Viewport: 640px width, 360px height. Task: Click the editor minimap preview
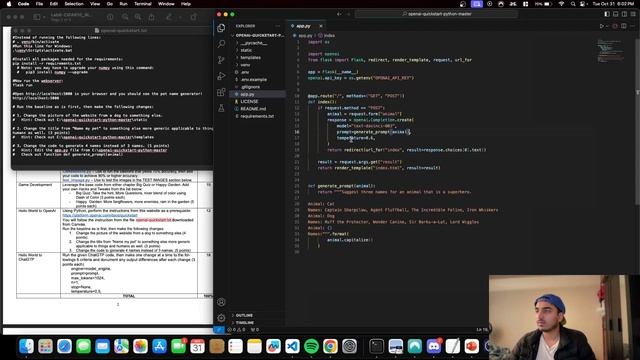point(611,51)
